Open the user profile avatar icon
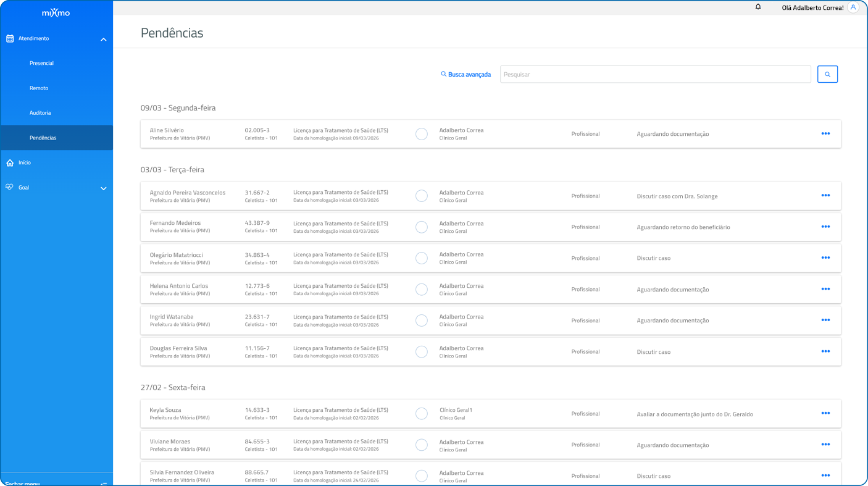868x486 pixels. click(x=853, y=8)
